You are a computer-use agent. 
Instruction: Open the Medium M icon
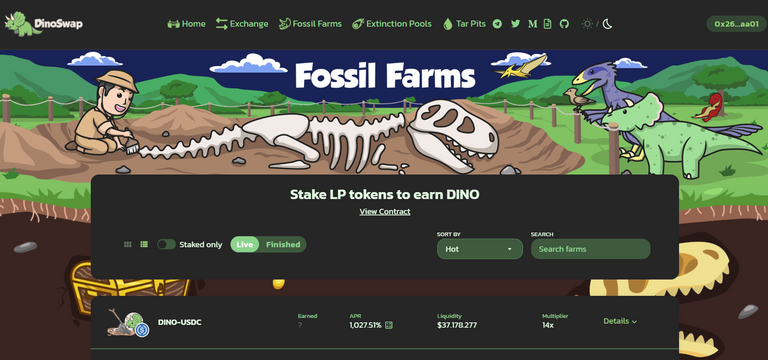(x=532, y=24)
